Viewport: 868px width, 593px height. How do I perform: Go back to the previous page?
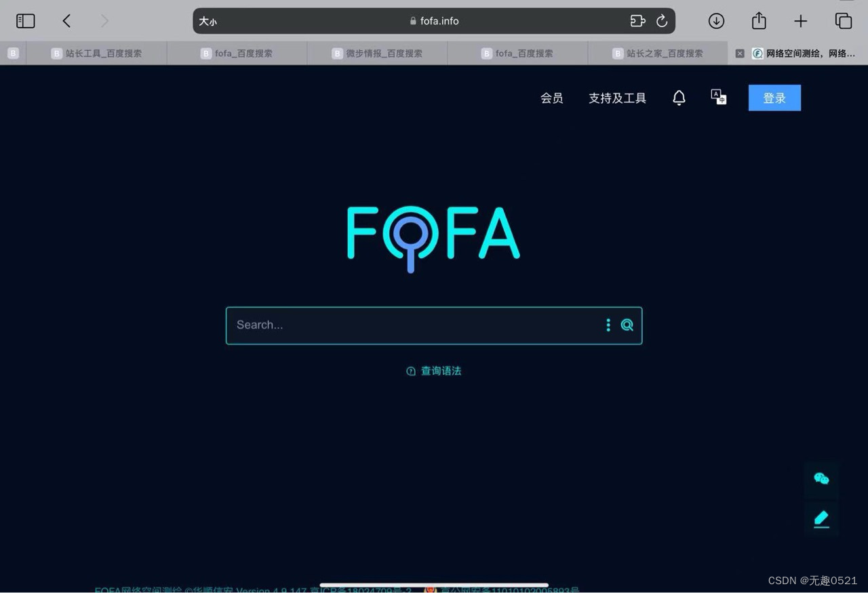point(66,21)
